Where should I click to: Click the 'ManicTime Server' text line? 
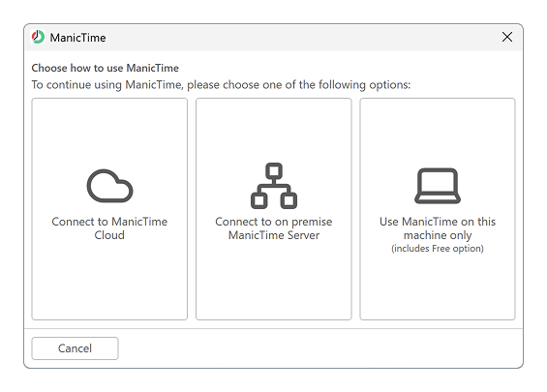[274, 235]
